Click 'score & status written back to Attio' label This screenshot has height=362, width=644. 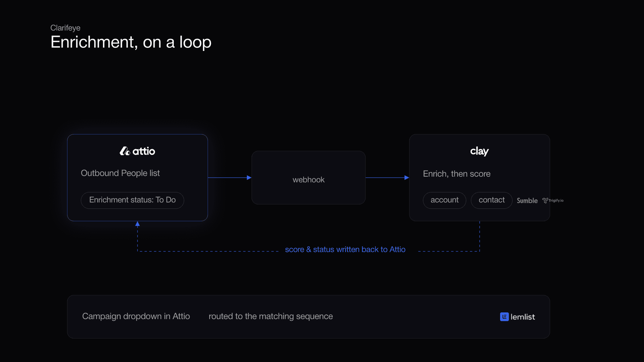pos(345,249)
